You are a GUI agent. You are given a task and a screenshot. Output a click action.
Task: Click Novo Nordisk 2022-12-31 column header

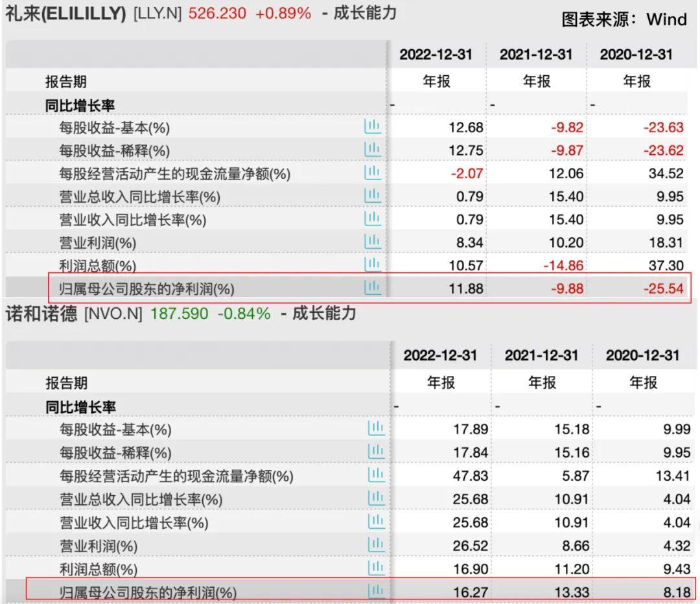tap(440, 355)
